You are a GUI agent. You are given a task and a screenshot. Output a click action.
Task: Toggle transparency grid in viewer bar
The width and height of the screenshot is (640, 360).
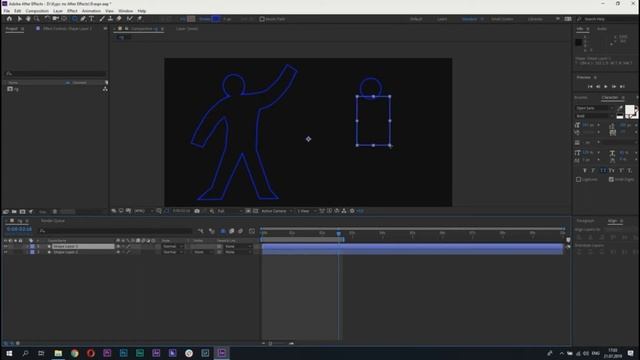click(256, 211)
